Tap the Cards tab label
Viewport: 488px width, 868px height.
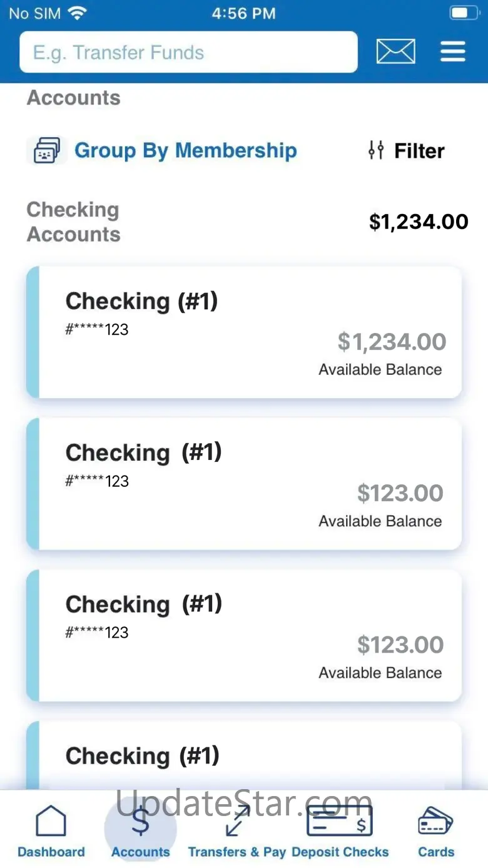click(x=436, y=852)
